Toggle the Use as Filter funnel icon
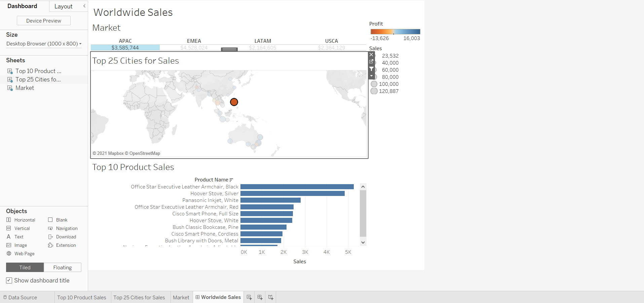644x303 pixels. click(x=371, y=69)
